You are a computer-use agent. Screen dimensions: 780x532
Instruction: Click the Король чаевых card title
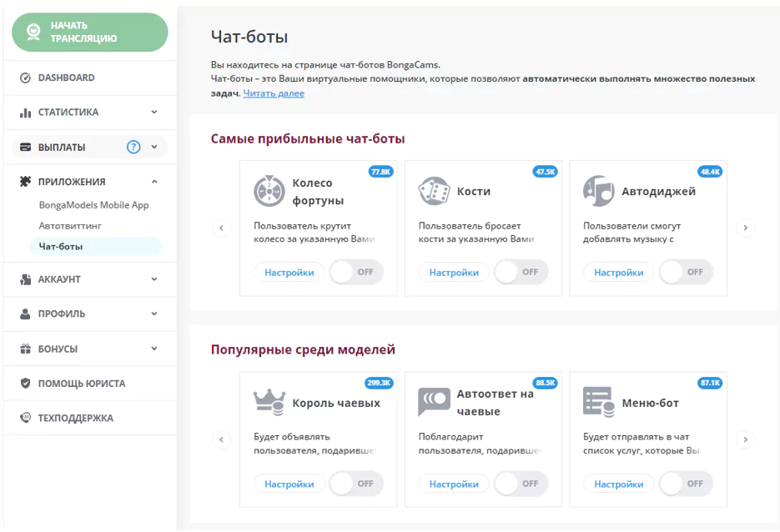point(336,403)
